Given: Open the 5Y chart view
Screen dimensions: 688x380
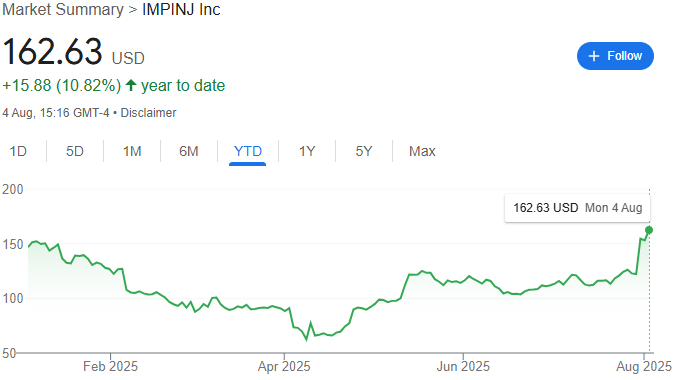Looking at the screenshot, I should [x=364, y=151].
